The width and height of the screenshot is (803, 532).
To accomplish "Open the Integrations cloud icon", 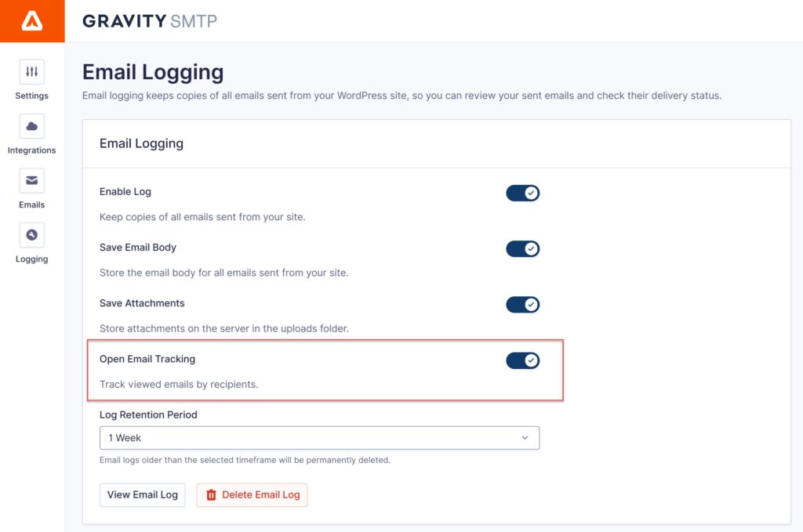I will (x=31, y=126).
